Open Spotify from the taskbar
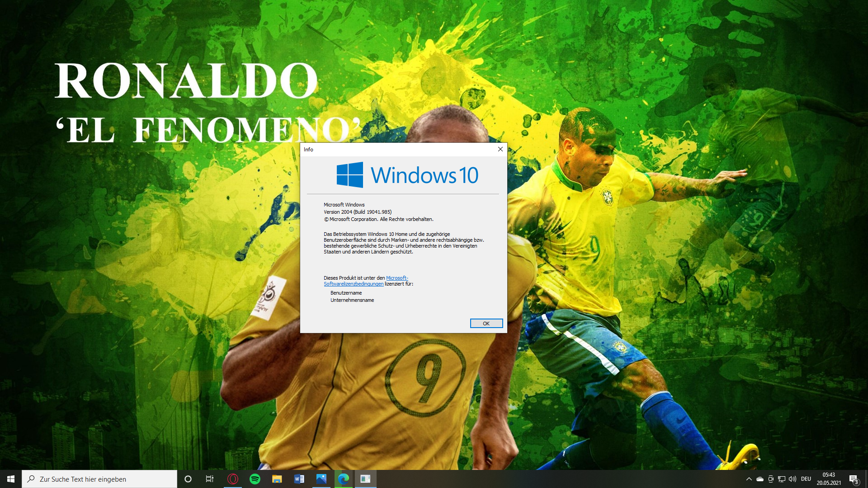The height and width of the screenshot is (488, 868). [255, 479]
